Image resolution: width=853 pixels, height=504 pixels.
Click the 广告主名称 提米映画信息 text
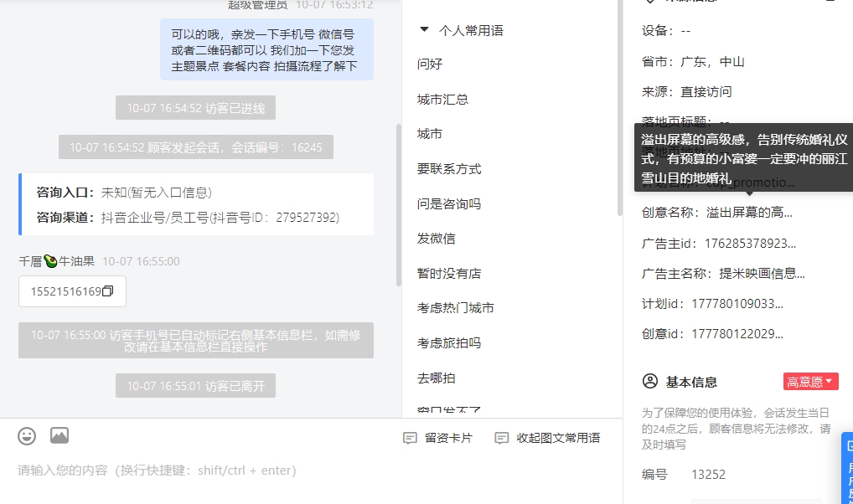click(x=762, y=274)
